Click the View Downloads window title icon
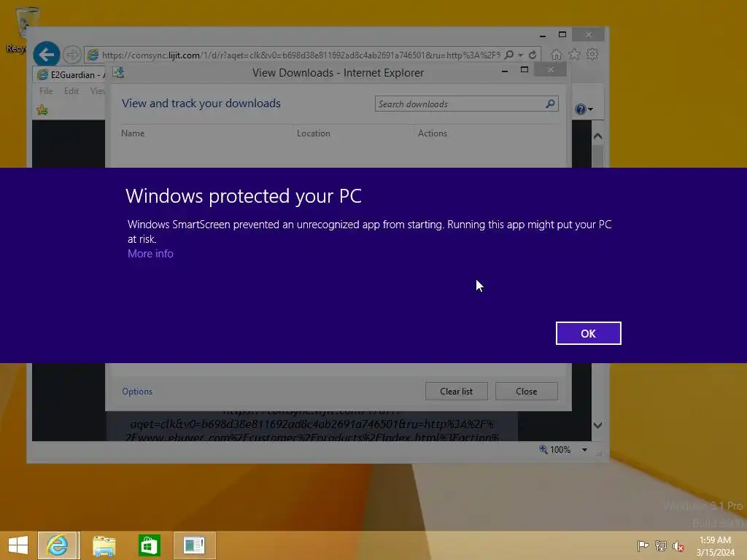The width and height of the screenshot is (747, 560). point(118,72)
